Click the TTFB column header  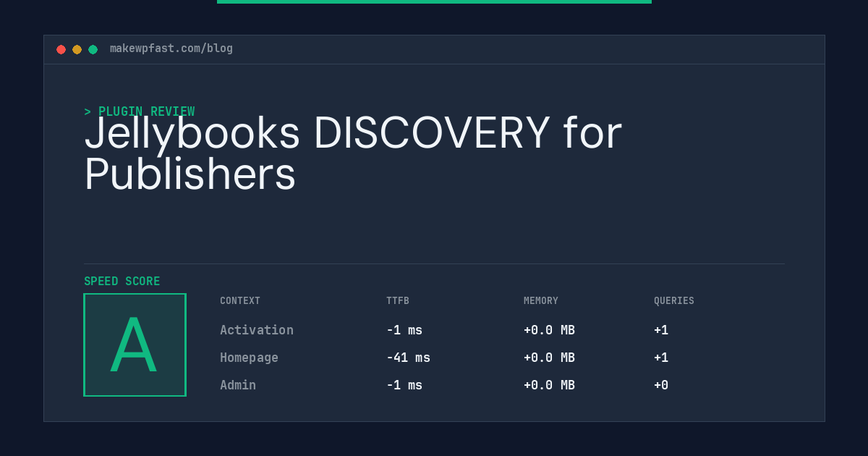pyautogui.click(x=398, y=301)
